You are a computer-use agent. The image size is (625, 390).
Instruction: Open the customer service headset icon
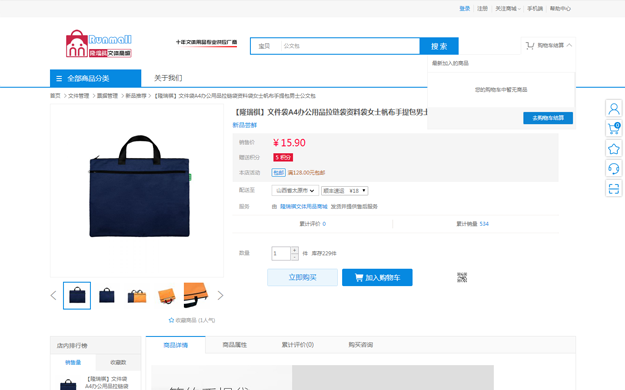tap(614, 168)
